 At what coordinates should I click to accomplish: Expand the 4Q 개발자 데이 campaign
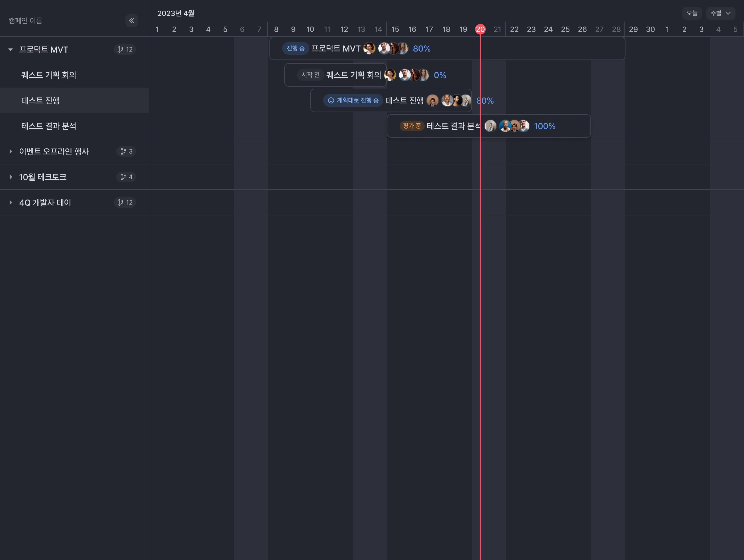(11, 202)
